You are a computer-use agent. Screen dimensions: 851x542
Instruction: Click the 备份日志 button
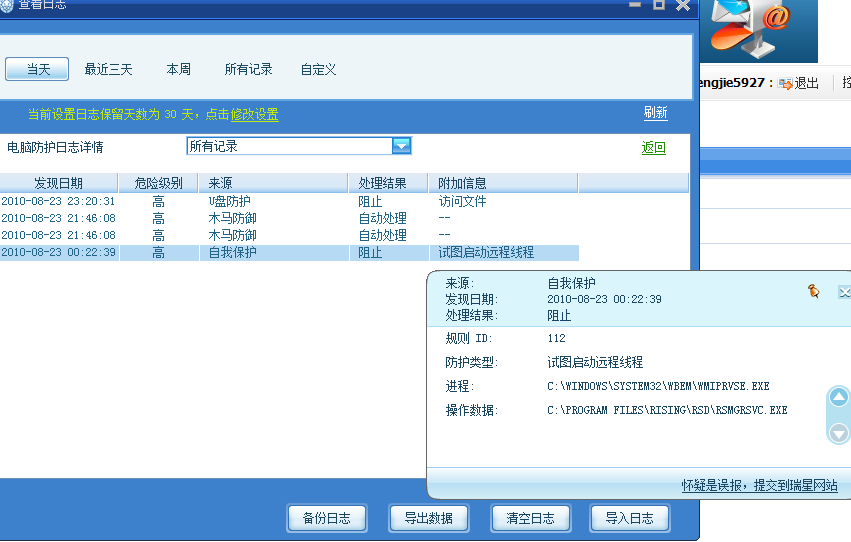(x=327, y=518)
